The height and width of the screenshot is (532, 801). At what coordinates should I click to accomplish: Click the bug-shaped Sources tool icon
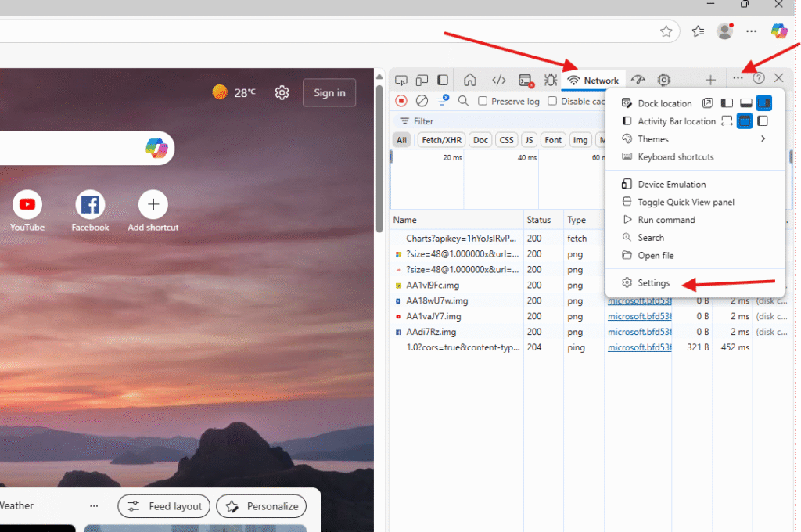point(550,80)
